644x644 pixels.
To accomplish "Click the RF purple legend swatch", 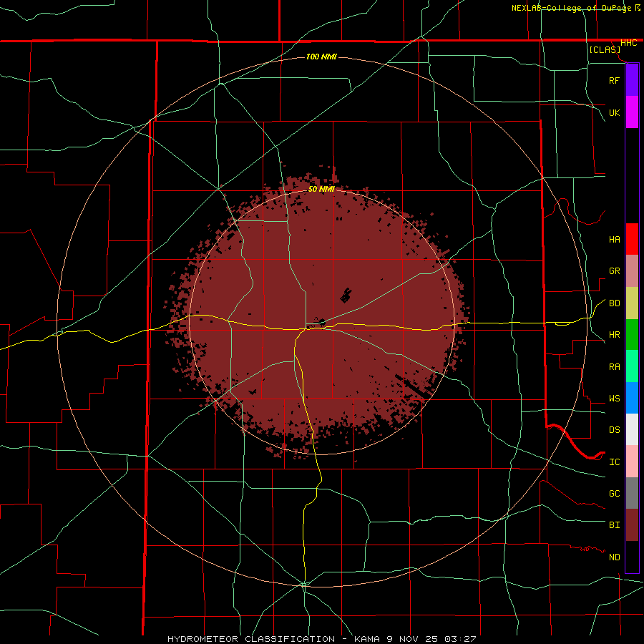I will 632,80.
